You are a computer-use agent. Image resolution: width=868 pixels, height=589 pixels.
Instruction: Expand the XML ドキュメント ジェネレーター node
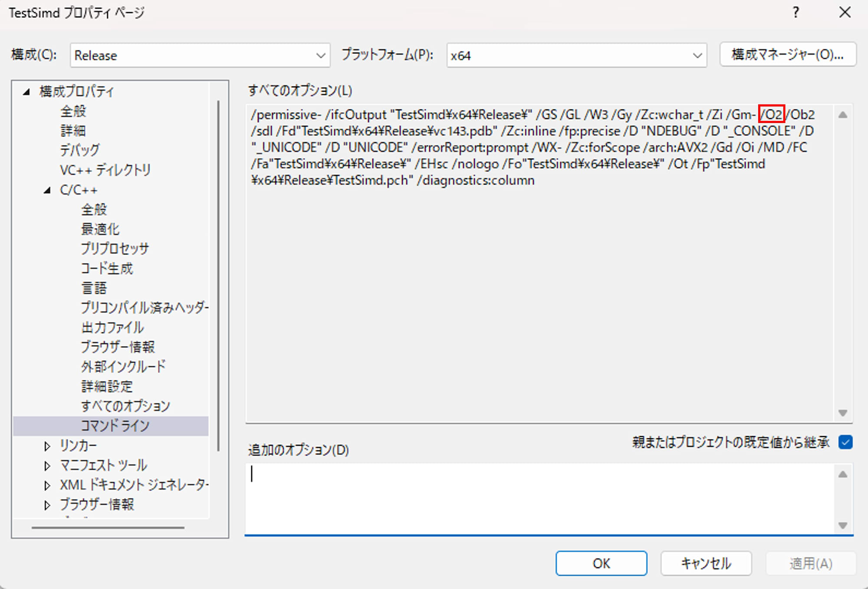(48, 485)
